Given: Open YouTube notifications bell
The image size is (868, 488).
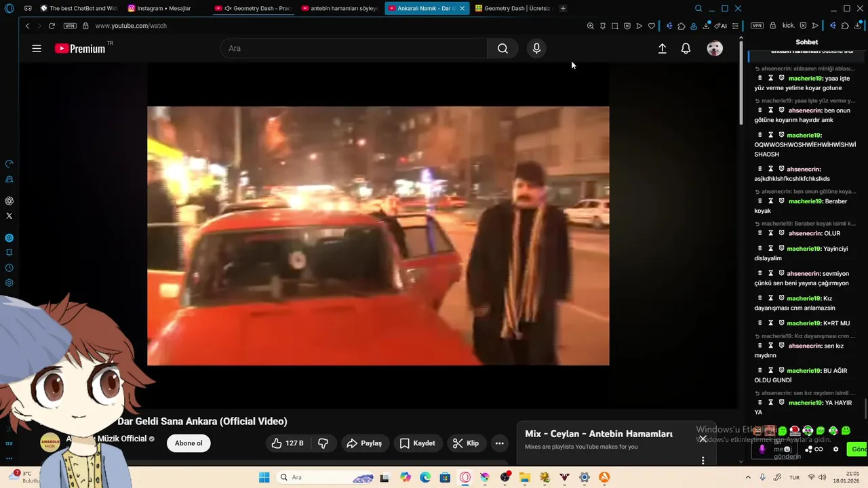Looking at the screenshot, I should [x=686, y=48].
